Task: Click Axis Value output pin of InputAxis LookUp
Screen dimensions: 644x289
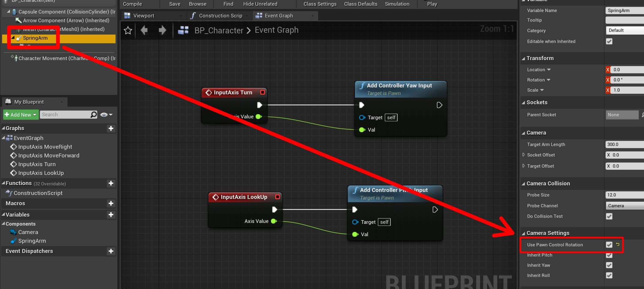Action: point(274,221)
